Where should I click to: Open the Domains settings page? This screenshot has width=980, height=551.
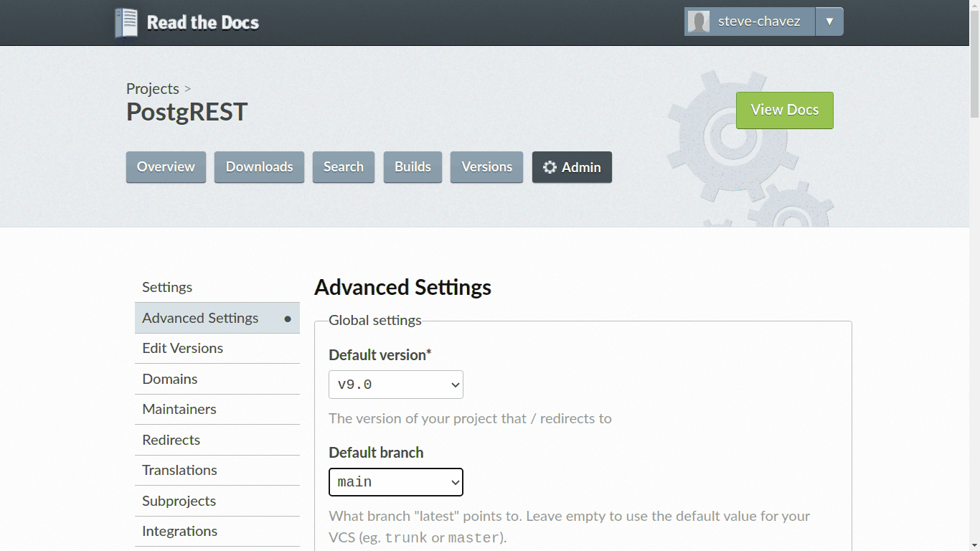click(169, 379)
